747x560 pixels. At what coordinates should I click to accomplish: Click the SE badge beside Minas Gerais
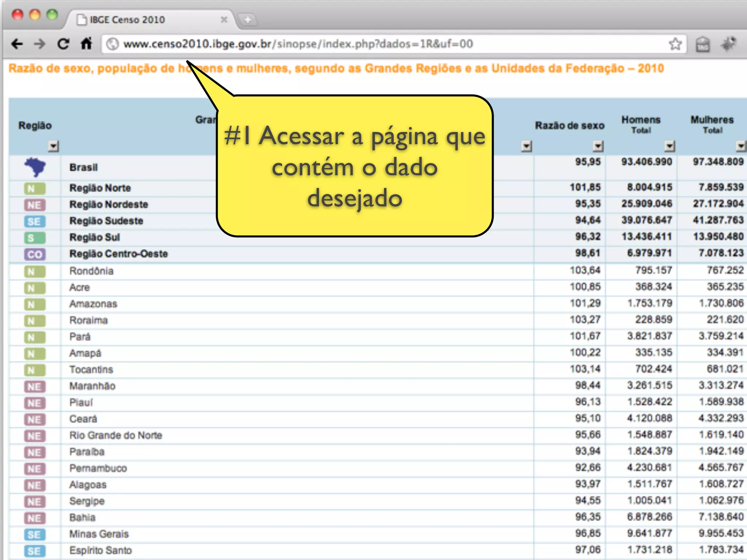click(x=35, y=534)
